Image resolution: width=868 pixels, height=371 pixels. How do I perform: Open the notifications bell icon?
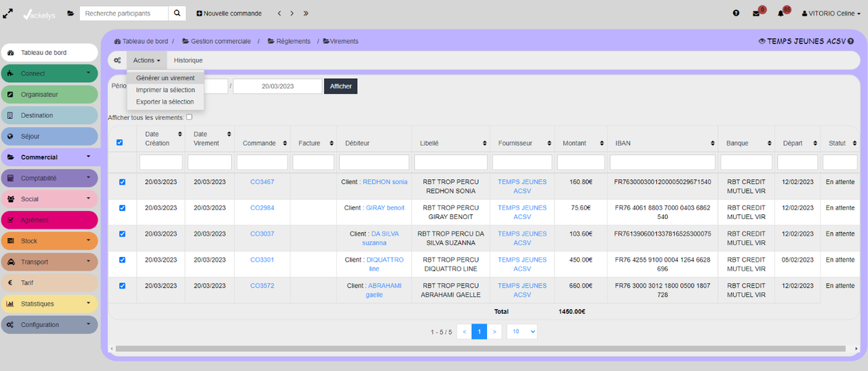click(x=781, y=14)
